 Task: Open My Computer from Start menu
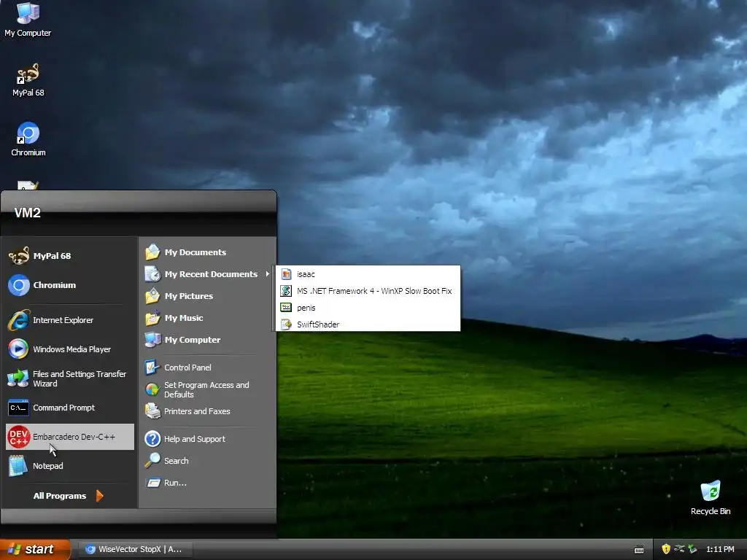[x=208, y=340]
